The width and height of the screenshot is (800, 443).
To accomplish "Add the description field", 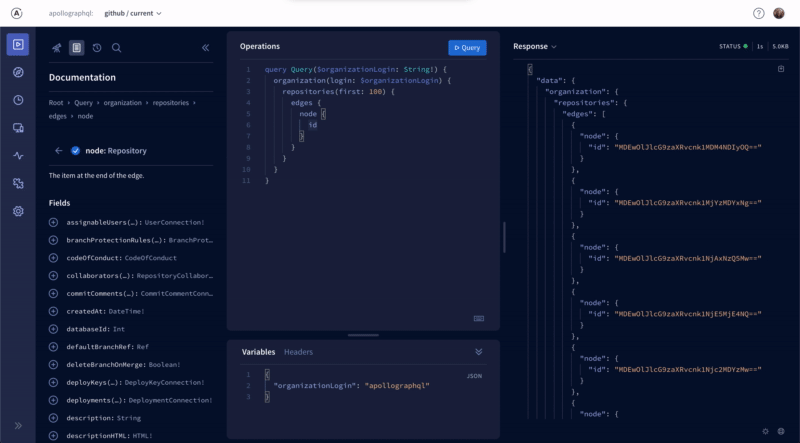I will [x=53, y=418].
